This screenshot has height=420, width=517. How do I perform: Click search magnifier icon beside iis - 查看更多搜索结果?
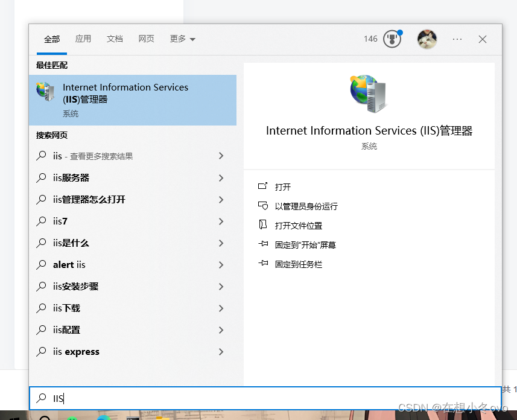pos(41,156)
